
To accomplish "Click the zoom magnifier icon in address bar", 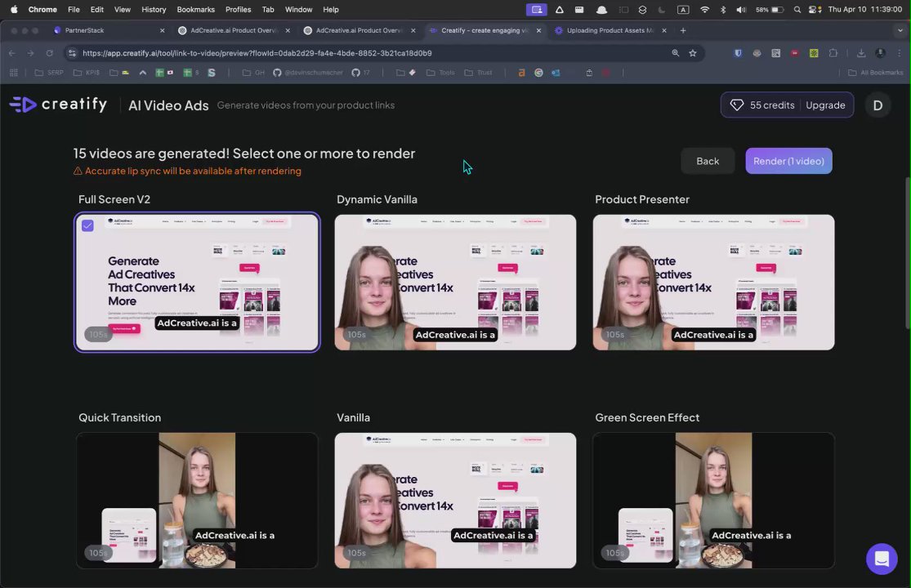I will 675,53.
